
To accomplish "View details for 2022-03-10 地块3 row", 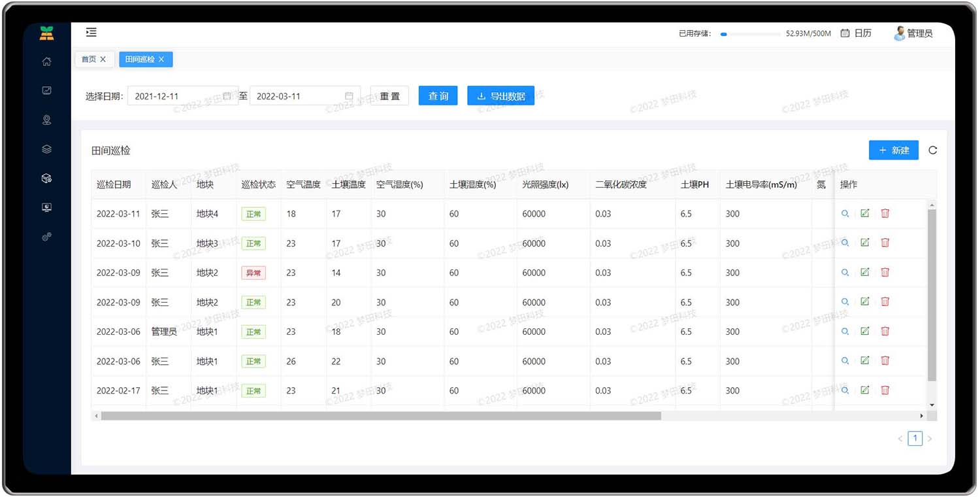I will click(x=845, y=243).
